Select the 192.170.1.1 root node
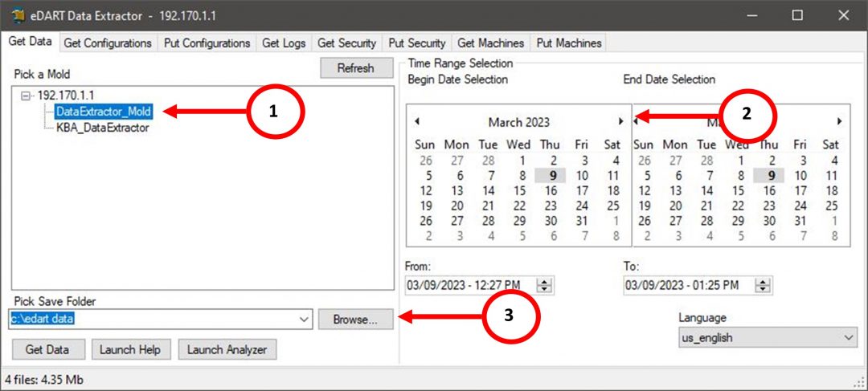The height and width of the screenshot is (391, 868). pyautogui.click(x=65, y=96)
